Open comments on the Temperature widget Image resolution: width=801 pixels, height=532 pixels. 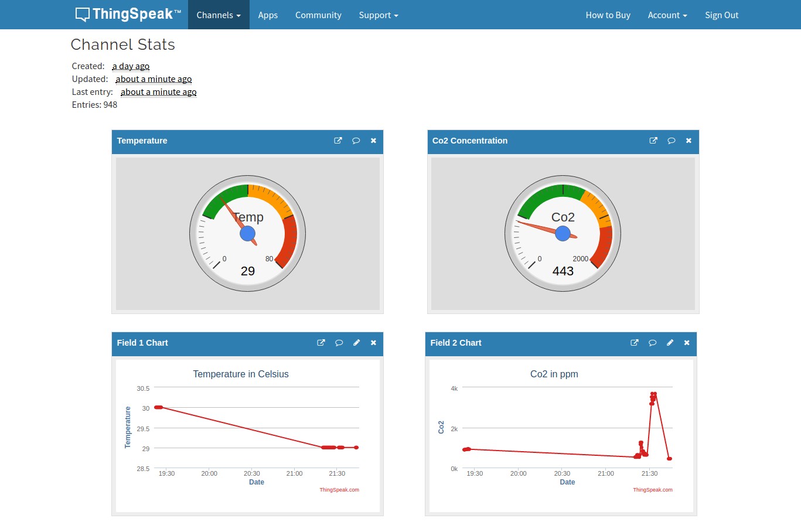point(356,141)
